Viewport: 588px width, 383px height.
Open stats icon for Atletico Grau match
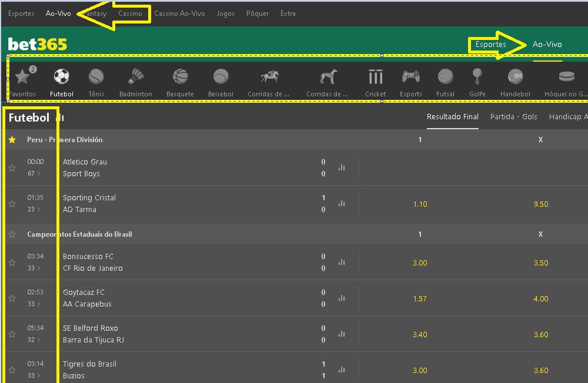point(342,167)
